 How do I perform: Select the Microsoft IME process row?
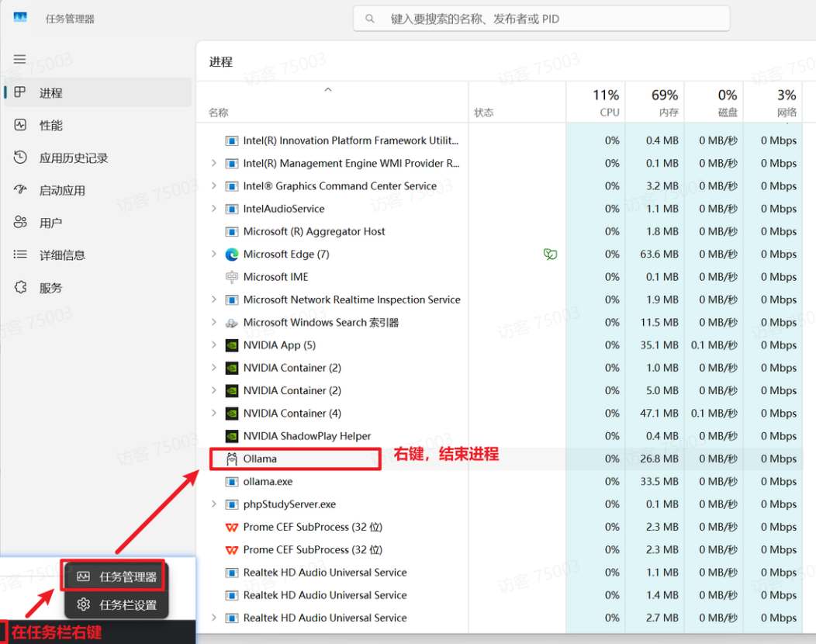click(x=500, y=277)
